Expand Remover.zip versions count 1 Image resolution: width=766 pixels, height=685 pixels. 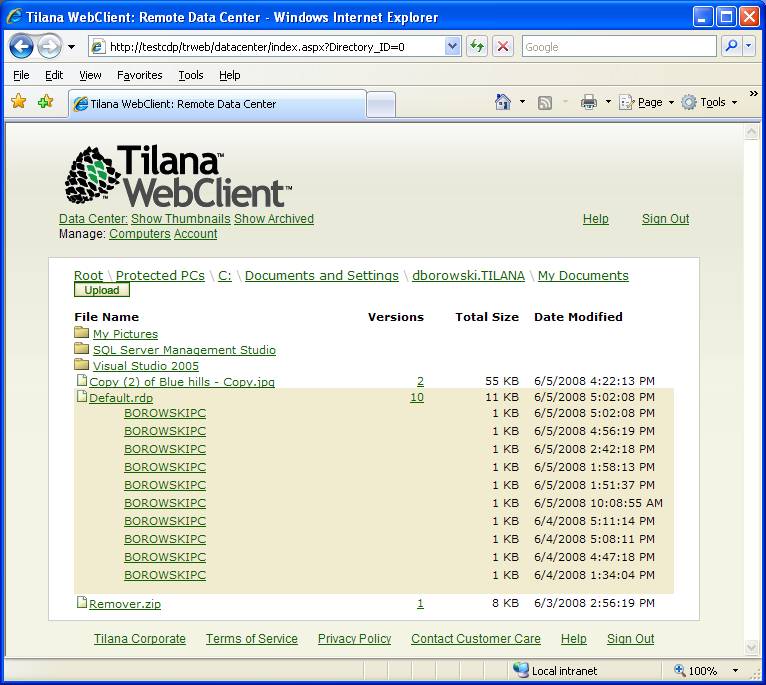[421, 604]
